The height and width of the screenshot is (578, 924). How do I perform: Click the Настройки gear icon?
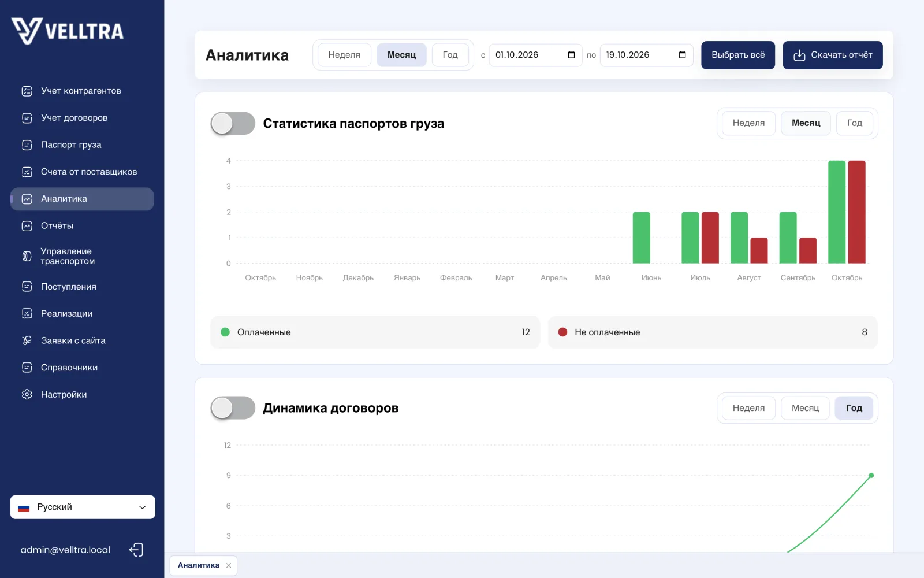click(27, 395)
